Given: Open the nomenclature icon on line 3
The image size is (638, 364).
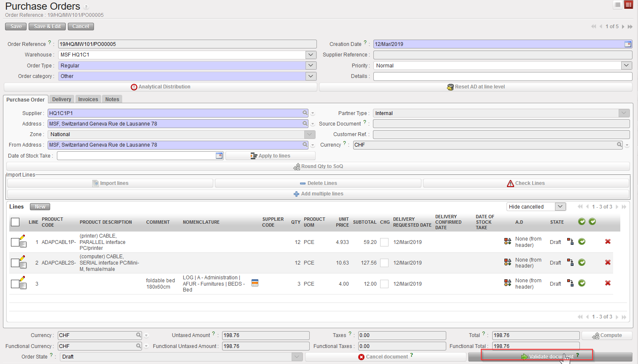Looking at the screenshot, I should pyautogui.click(x=255, y=283).
